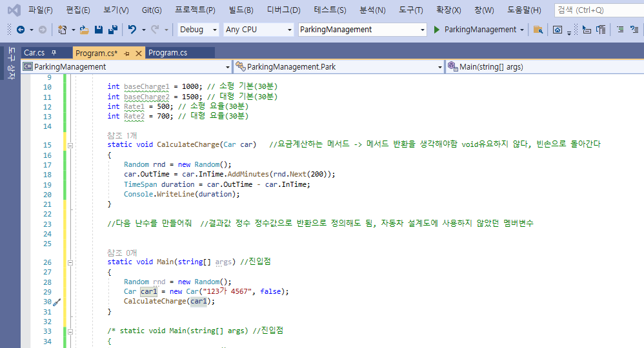Click the ParkingManagement start debugging button label
644x348 pixels.
click(x=480, y=30)
